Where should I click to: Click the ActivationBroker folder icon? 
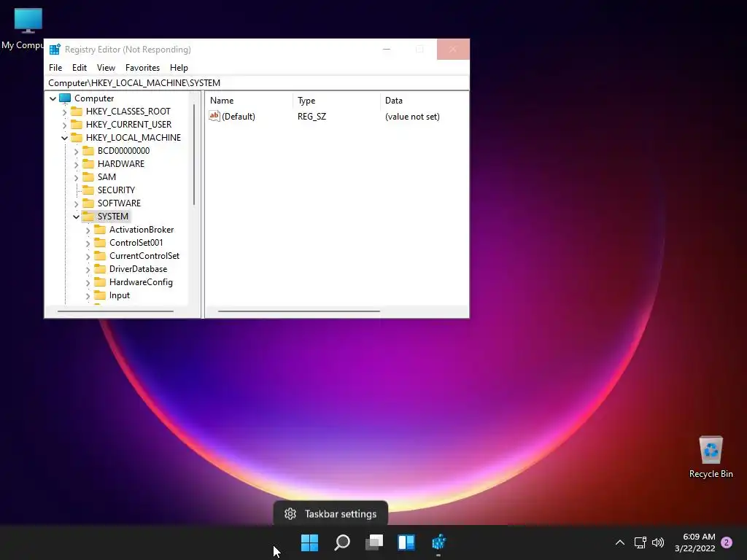point(100,230)
